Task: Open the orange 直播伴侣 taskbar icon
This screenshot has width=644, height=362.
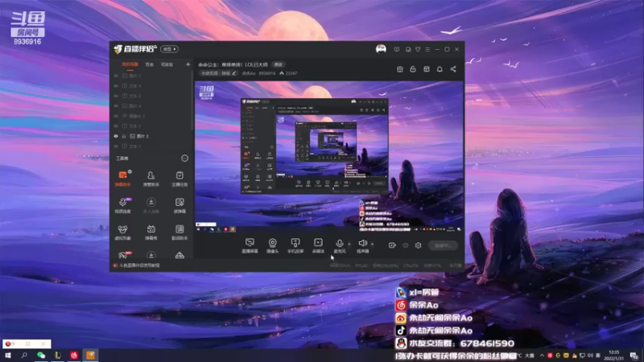Action: coord(90,356)
